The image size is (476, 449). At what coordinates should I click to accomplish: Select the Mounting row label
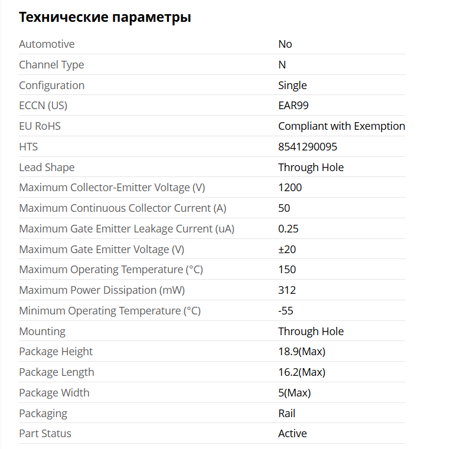pyautogui.click(x=42, y=331)
